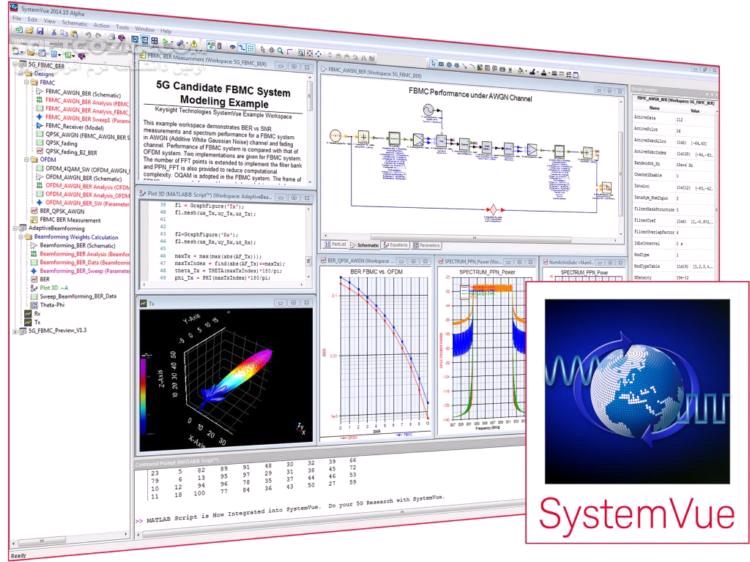Click the leftmost circular source block in schematic

point(336,136)
